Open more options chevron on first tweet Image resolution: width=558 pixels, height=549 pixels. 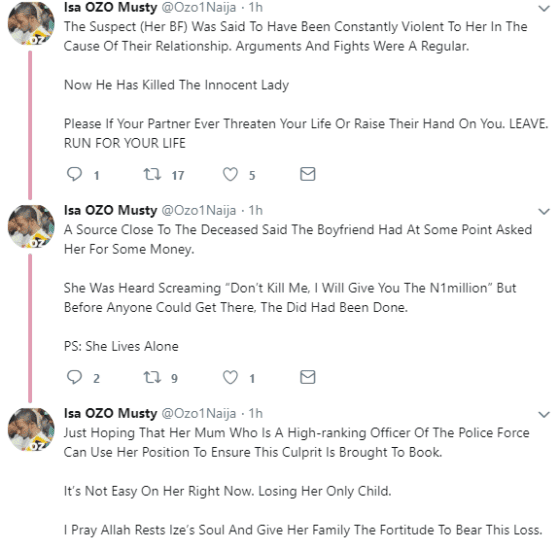tap(544, 9)
